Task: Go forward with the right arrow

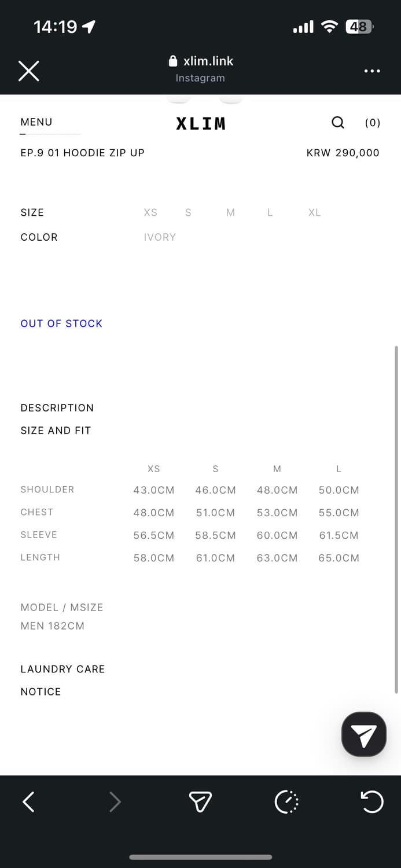Action: [x=115, y=801]
